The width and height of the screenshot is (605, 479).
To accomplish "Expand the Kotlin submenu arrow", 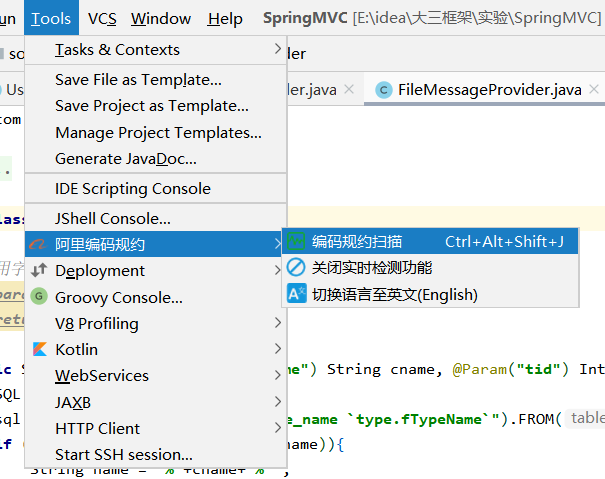I will [277, 349].
